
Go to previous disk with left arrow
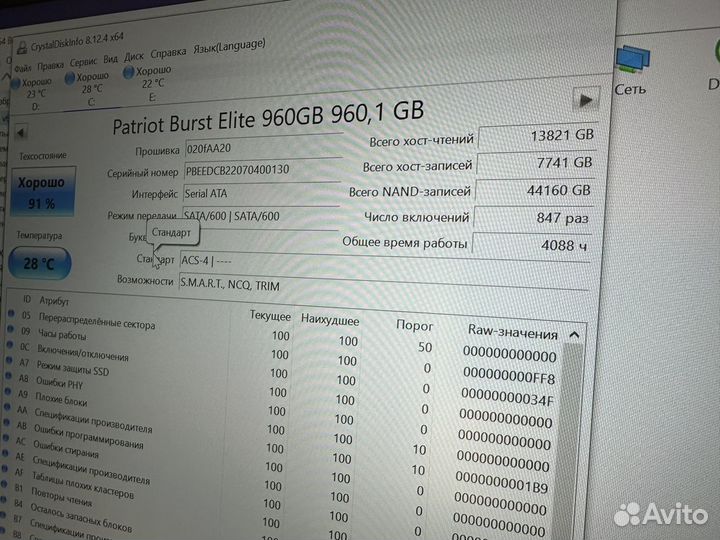pos(21,133)
